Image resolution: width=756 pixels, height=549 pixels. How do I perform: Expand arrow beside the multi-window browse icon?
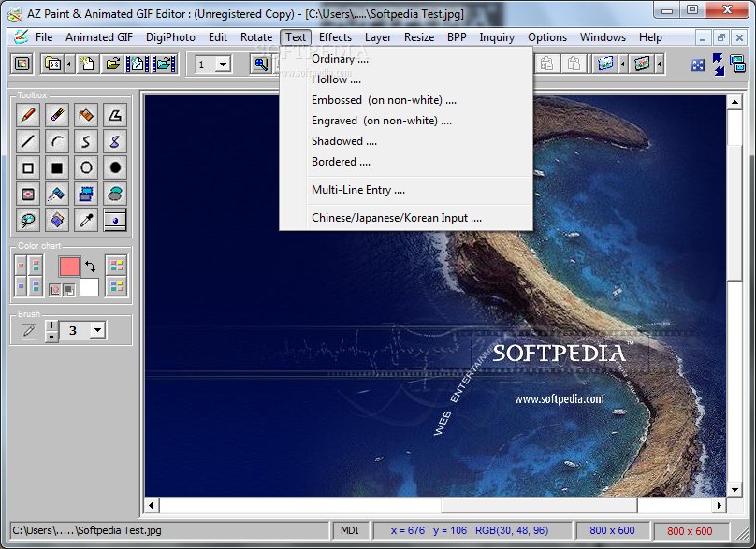click(x=69, y=64)
